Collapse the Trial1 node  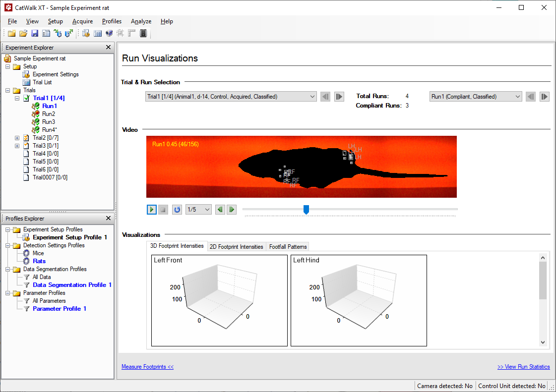(x=17, y=98)
